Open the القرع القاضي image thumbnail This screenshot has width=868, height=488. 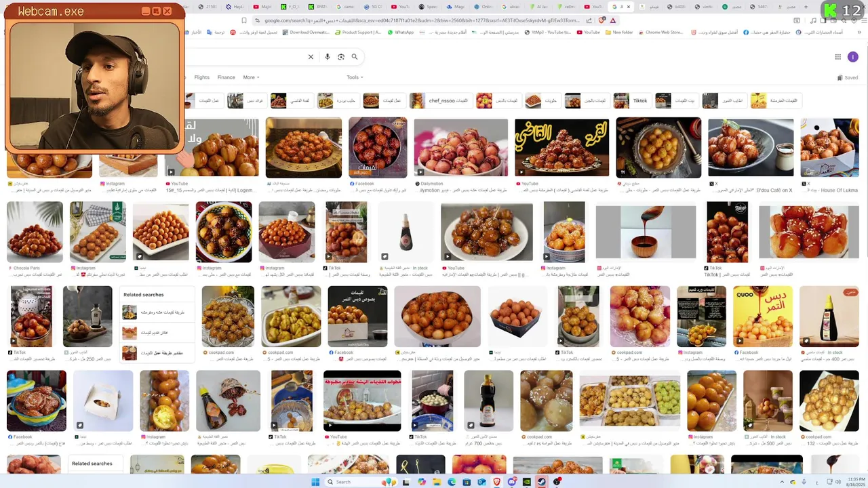(561, 147)
